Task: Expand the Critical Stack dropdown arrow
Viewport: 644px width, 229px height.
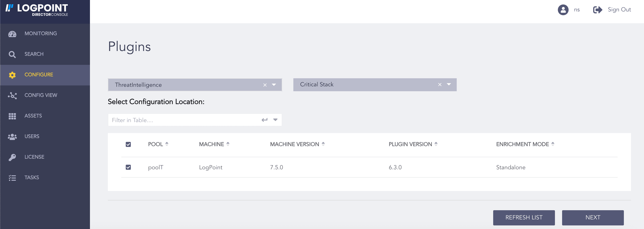Action: click(449, 84)
